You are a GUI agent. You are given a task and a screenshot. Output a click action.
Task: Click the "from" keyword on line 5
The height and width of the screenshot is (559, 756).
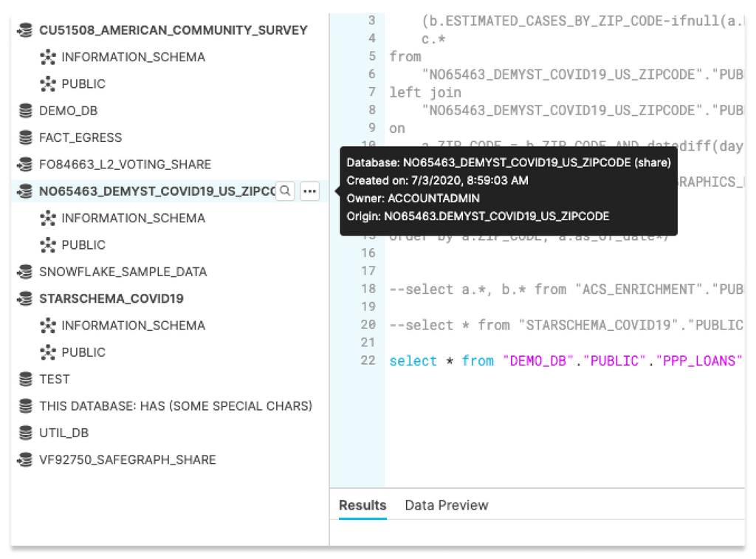pyautogui.click(x=405, y=56)
